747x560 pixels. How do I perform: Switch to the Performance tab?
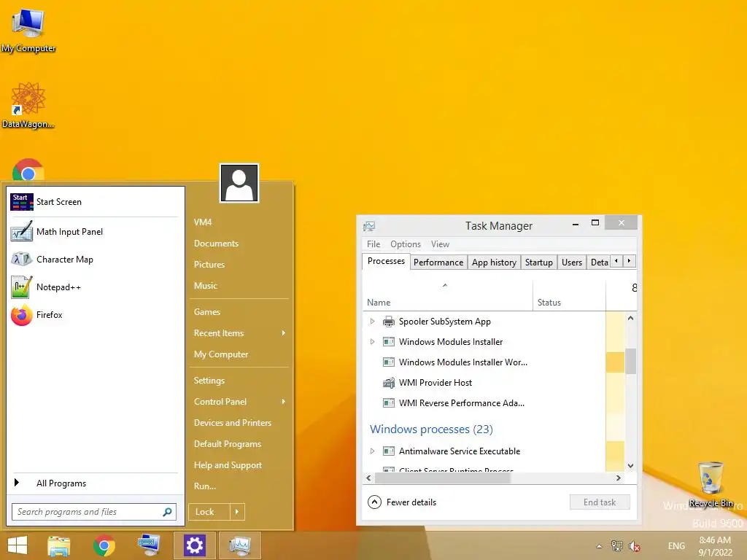pyautogui.click(x=438, y=262)
